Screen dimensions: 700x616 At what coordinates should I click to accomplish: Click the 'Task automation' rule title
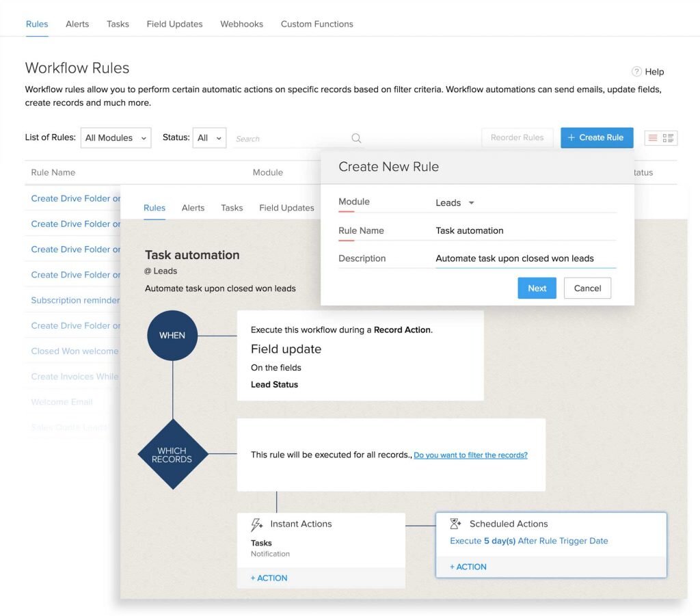click(x=192, y=255)
